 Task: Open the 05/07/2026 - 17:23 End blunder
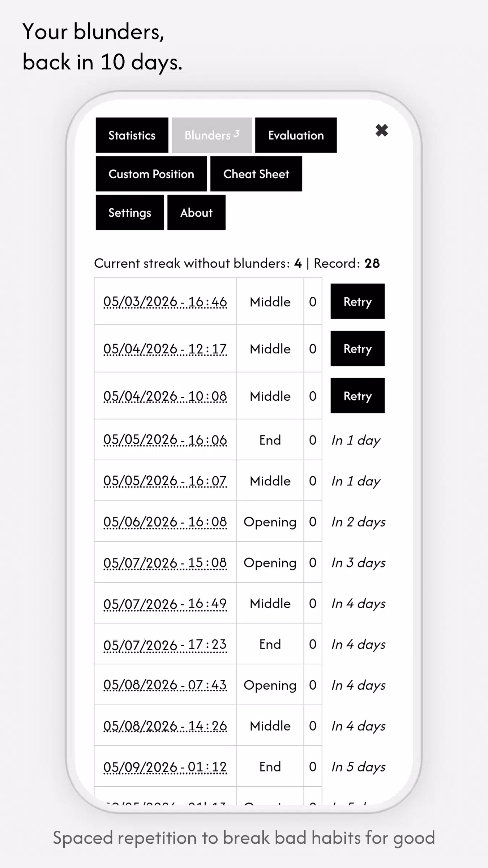click(165, 644)
